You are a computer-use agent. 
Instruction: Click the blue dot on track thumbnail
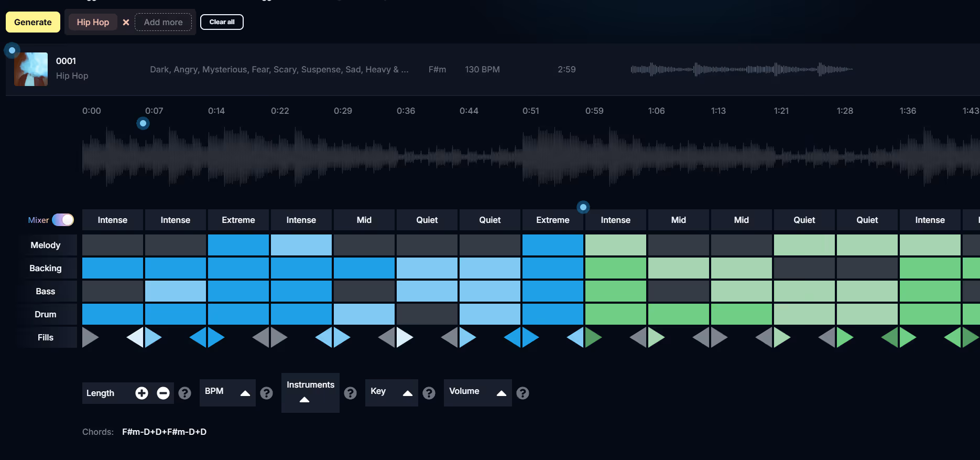coord(12,50)
